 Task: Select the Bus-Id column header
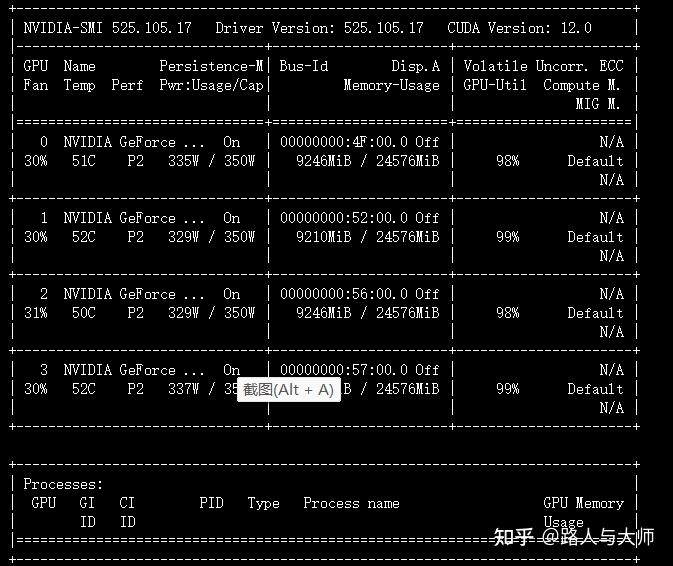coord(303,66)
